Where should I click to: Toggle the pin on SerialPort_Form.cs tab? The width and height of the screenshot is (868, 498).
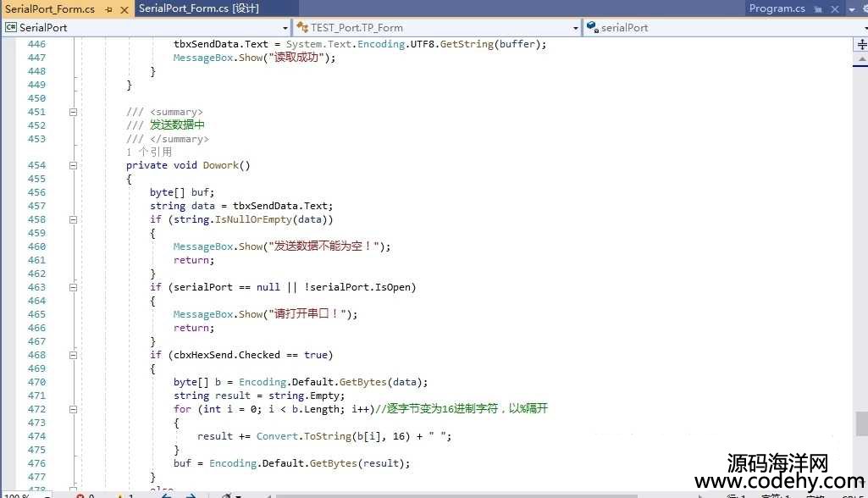(x=108, y=9)
